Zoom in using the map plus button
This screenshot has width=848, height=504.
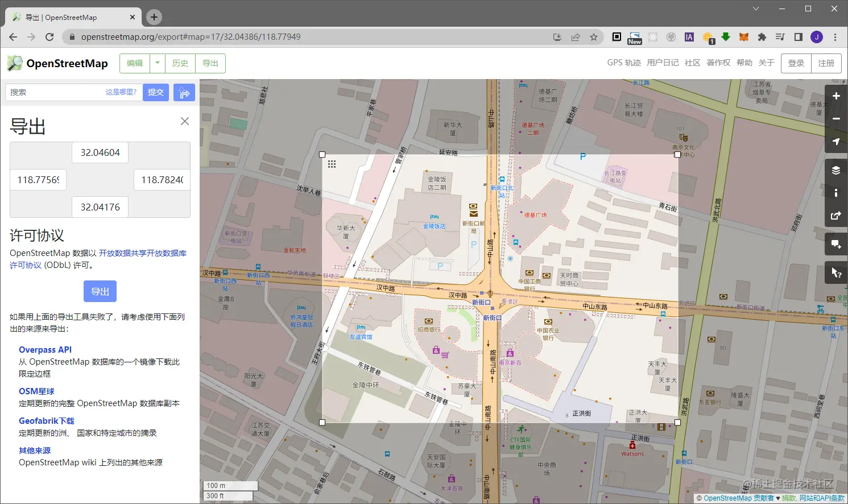[x=836, y=96]
